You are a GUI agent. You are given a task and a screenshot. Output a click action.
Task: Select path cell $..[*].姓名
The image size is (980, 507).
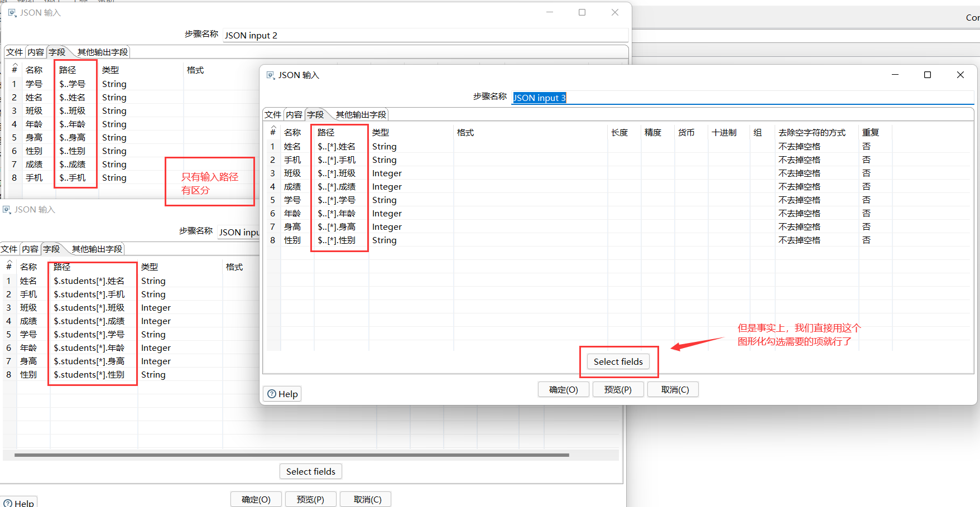(341, 146)
